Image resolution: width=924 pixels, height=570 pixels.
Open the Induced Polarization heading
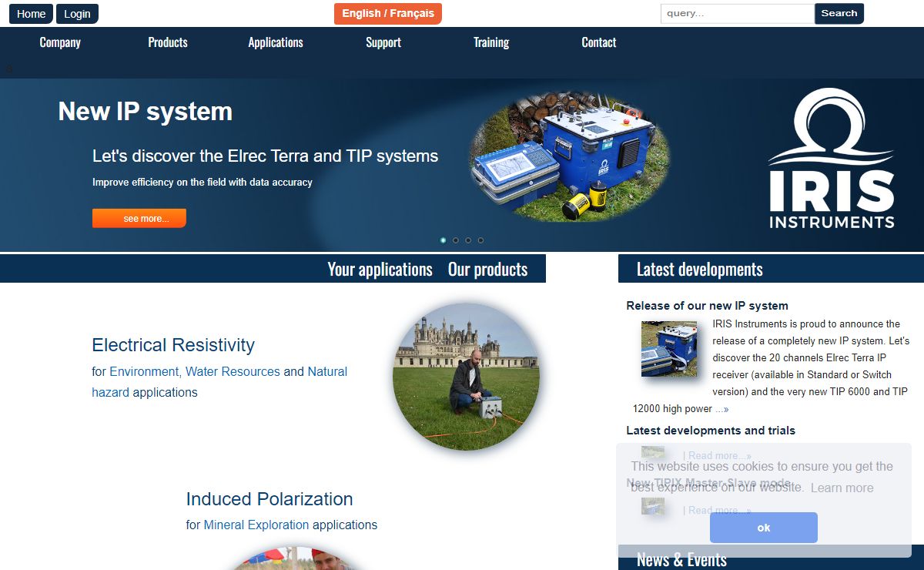[x=269, y=499]
